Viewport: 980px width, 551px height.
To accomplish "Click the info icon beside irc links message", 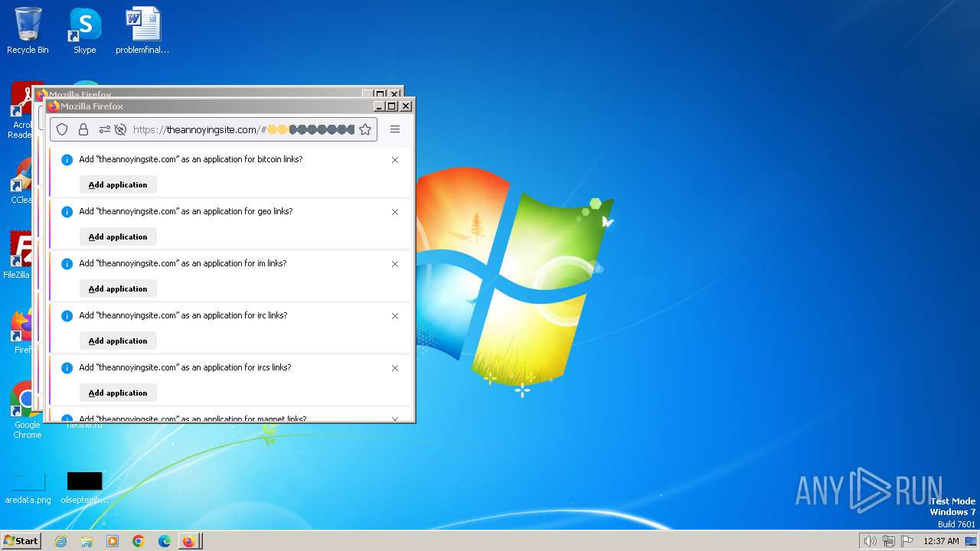I will pyautogui.click(x=67, y=316).
